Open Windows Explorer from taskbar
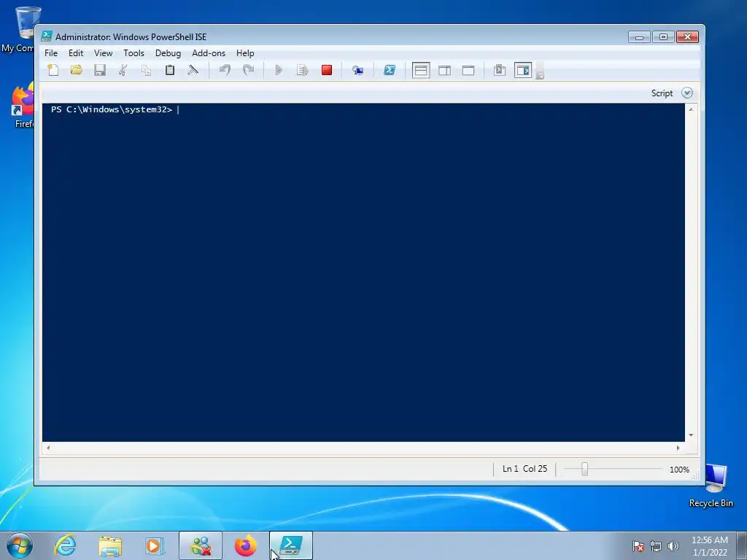The height and width of the screenshot is (560, 747). (x=110, y=545)
